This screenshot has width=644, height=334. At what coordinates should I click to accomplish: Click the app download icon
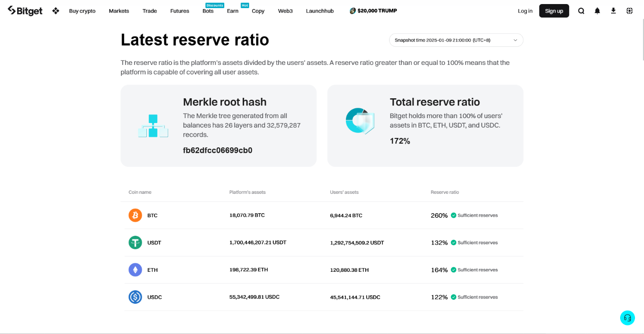coord(613,10)
